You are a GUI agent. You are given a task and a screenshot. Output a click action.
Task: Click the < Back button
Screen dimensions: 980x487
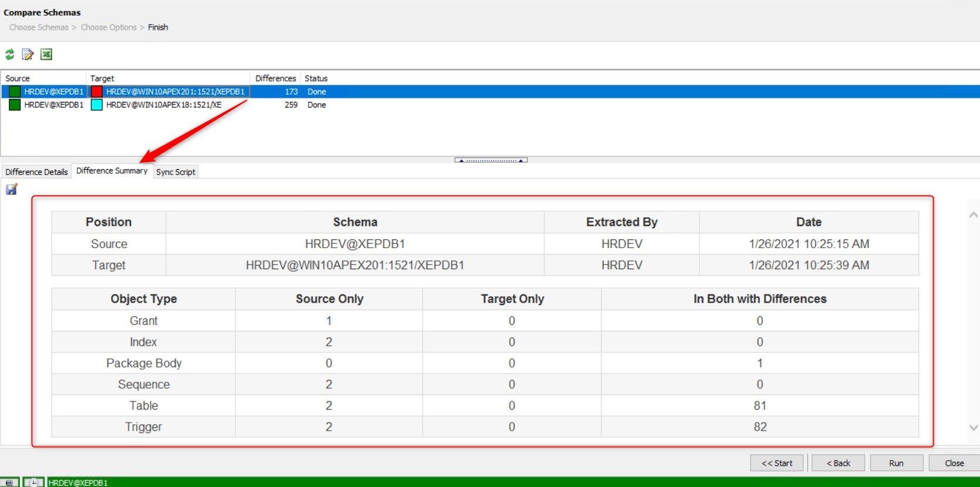point(838,463)
